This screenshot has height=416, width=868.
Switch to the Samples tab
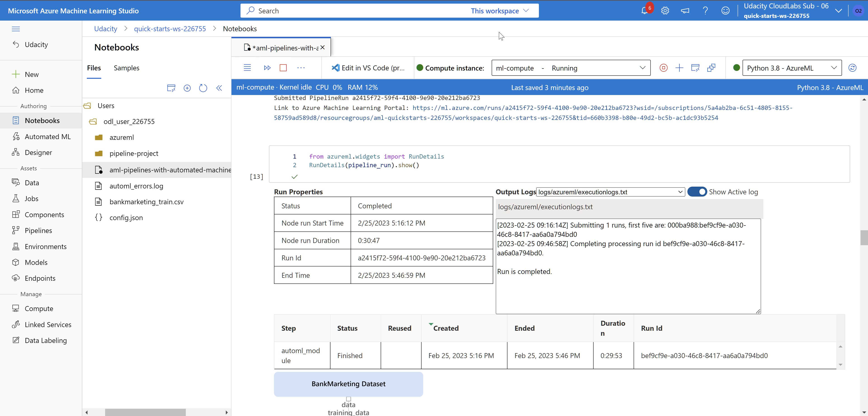point(126,68)
